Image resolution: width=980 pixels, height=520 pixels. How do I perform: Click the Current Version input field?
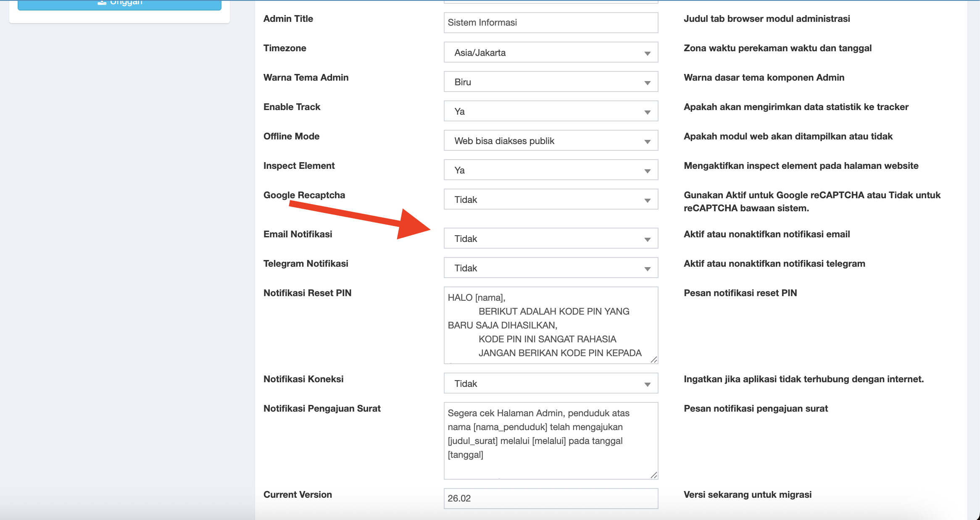click(551, 499)
